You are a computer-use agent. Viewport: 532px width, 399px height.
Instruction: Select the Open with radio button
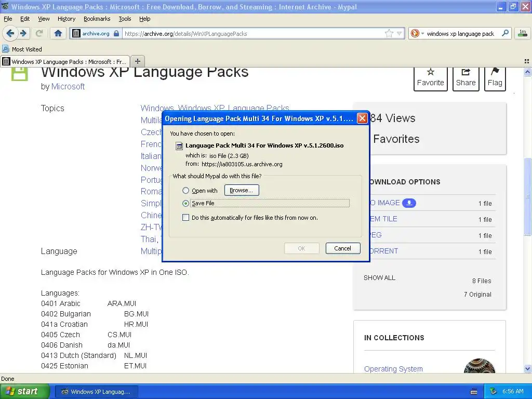coord(185,190)
